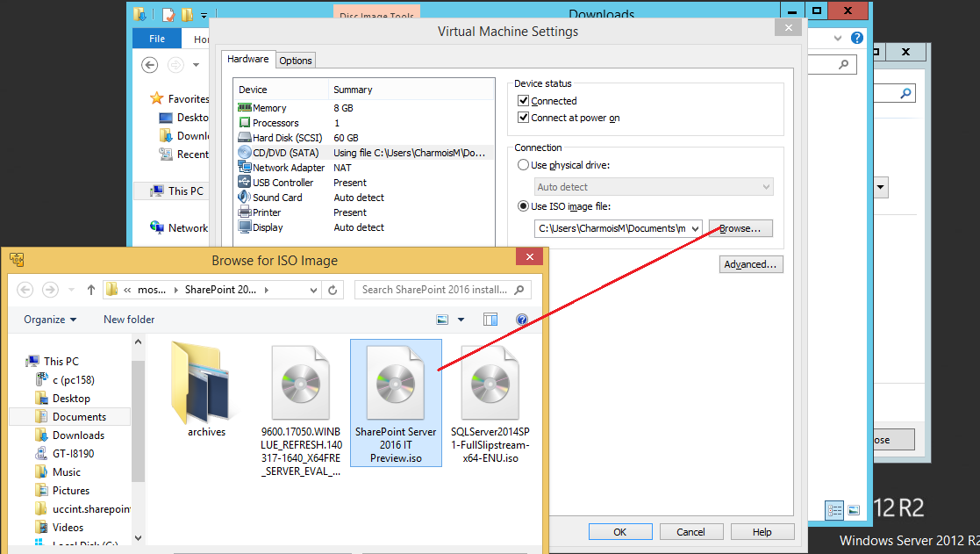Image resolution: width=980 pixels, height=554 pixels.
Task: Switch to the Hardware tab
Action: (x=248, y=59)
